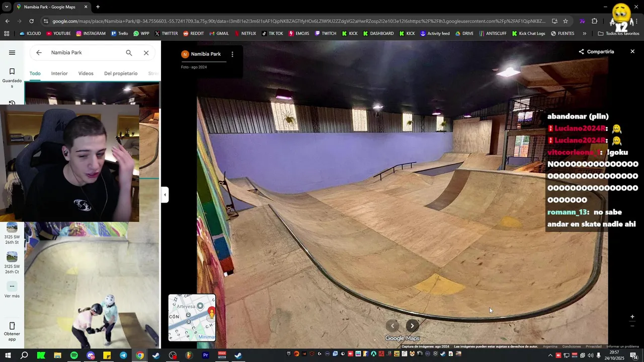Open the minimap thumbnail
This screenshot has width=644, height=362.
(x=192, y=318)
